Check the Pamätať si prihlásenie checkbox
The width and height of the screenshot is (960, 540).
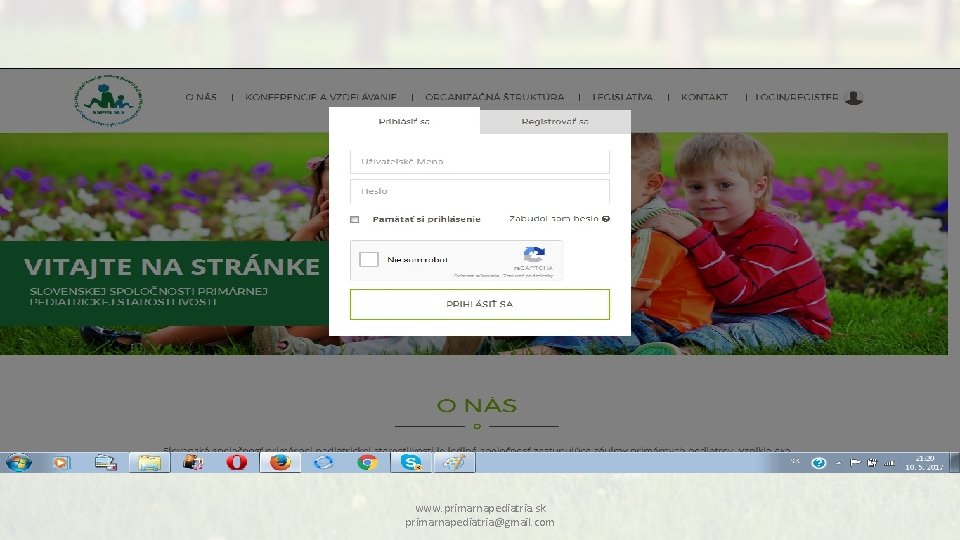pyautogui.click(x=354, y=219)
